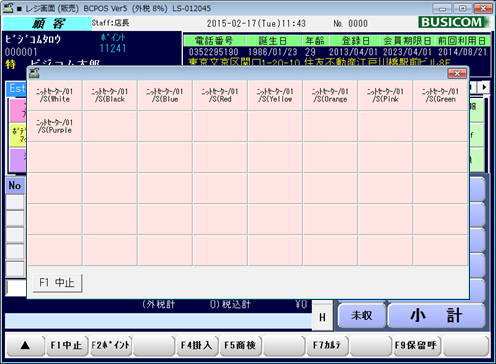
Task: Select the S(Yellow) variant tile
Action: click(x=275, y=95)
